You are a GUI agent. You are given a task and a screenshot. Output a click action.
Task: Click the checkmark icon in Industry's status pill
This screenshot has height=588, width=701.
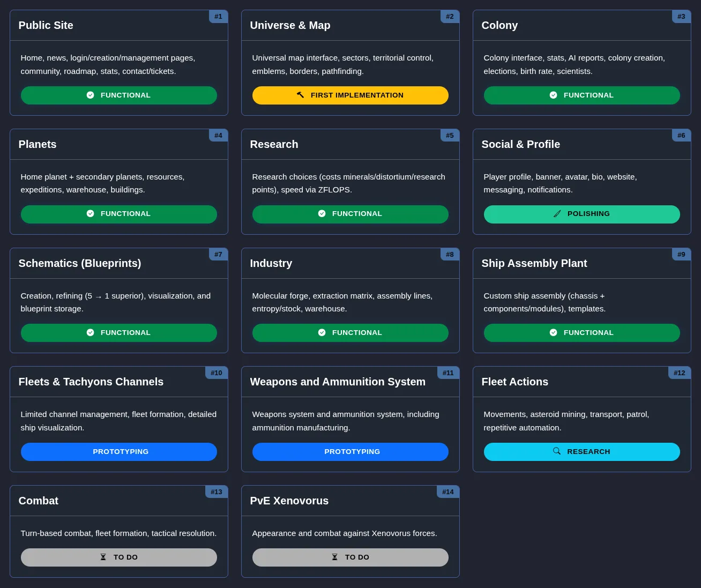[322, 332]
